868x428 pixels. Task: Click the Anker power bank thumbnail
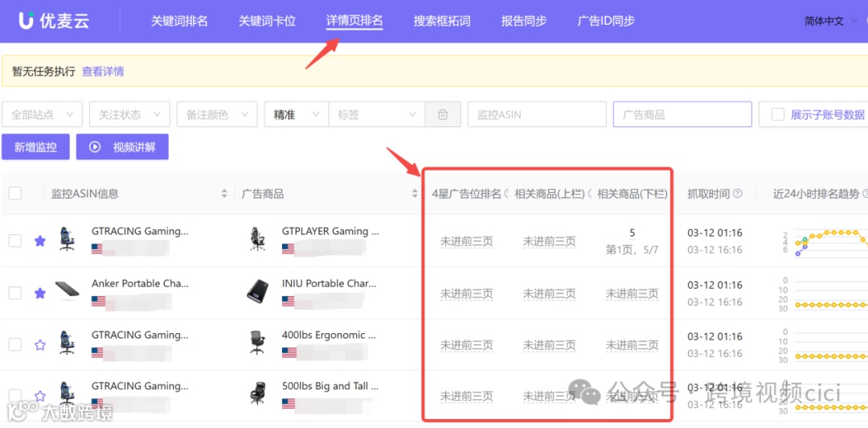point(67,290)
